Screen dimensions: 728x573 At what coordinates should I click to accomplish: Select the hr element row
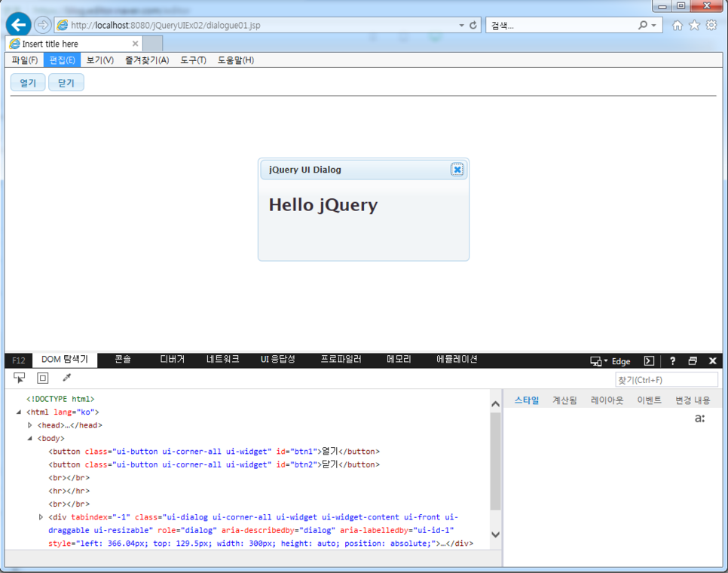click(x=69, y=491)
